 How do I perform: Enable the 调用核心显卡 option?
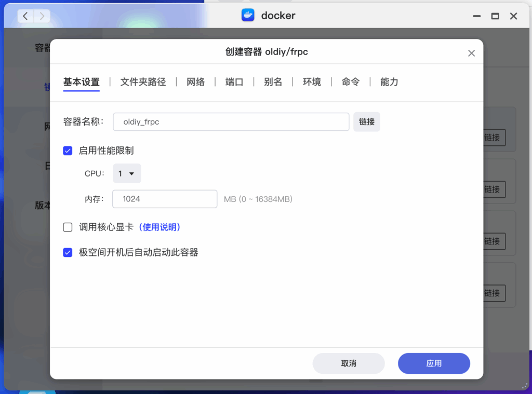click(68, 227)
